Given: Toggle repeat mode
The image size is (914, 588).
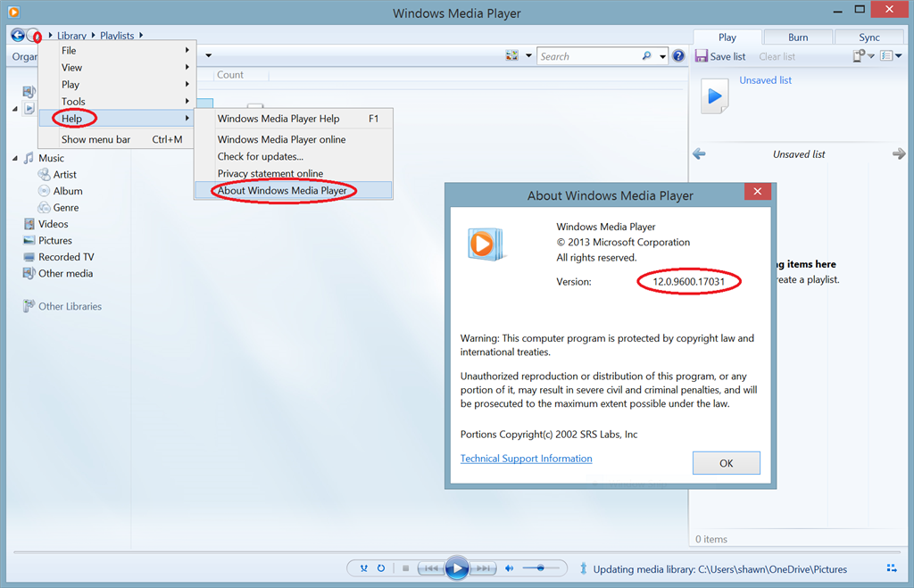Looking at the screenshot, I should pyautogui.click(x=380, y=568).
